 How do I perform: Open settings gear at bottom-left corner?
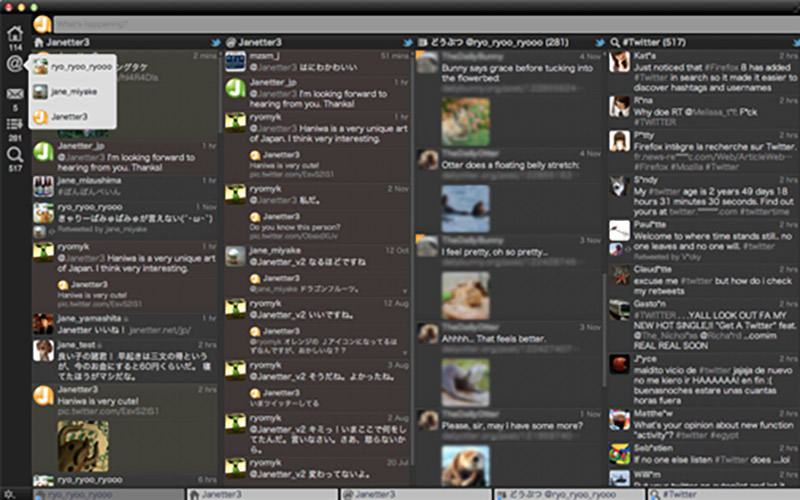click(9, 494)
